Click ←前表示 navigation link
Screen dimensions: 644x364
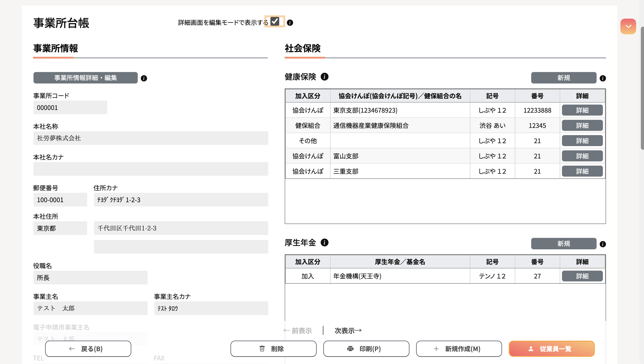pos(298,331)
